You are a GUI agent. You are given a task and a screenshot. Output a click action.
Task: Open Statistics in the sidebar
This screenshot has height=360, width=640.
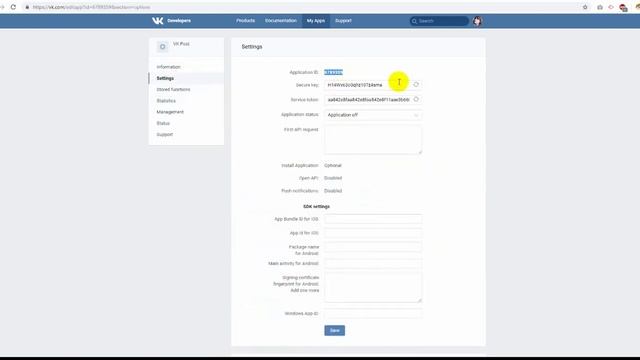pyautogui.click(x=166, y=100)
